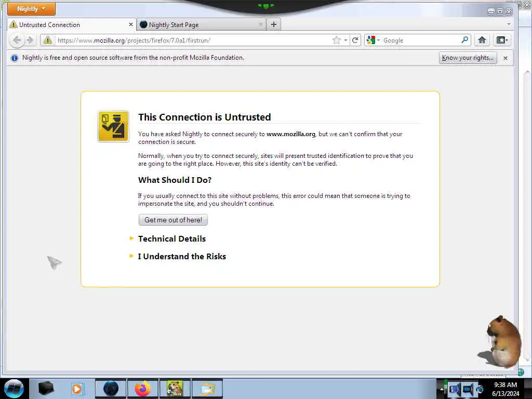Open Firefox from the taskbar
The image size is (532, 399).
tap(142, 389)
